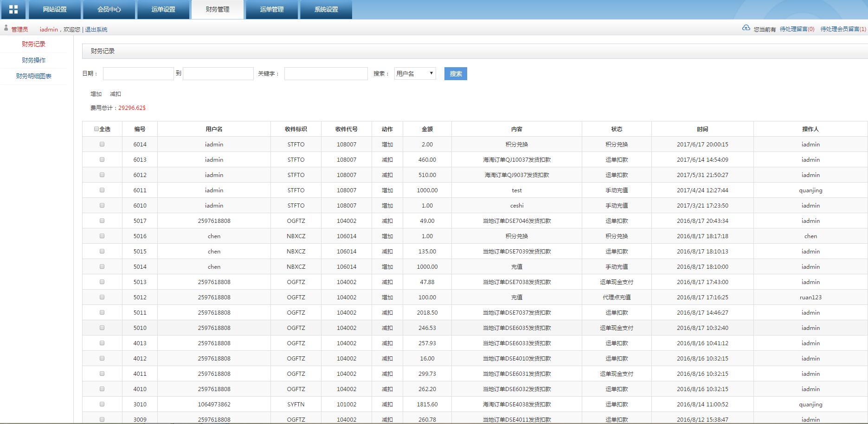The height and width of the screenshot is (424, 868).
Task: Toggle the 全选 select-all checkbox
Action: [96, 129]
